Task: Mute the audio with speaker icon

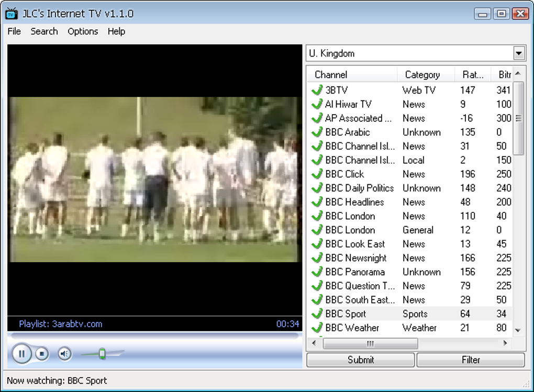Action: tap(64, 354)
